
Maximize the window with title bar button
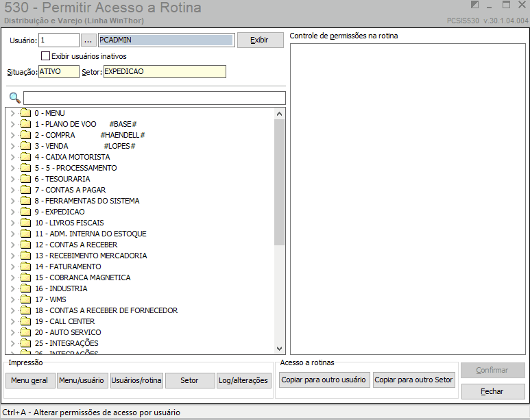(506, 5)
